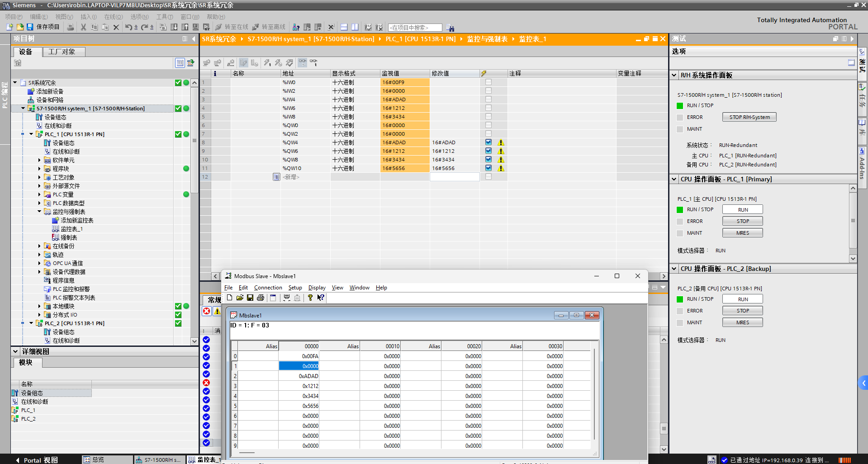Collapse the CPU 操作面板 PLC_1 [Primary] section
This screenshot has width=868, height=464.
(674, 179)
